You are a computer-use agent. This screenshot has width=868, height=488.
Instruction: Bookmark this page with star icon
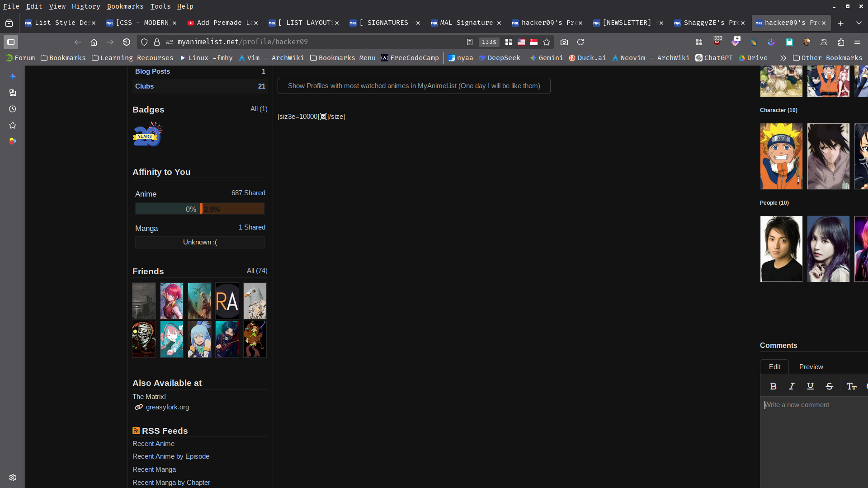[x=547, y=42]
